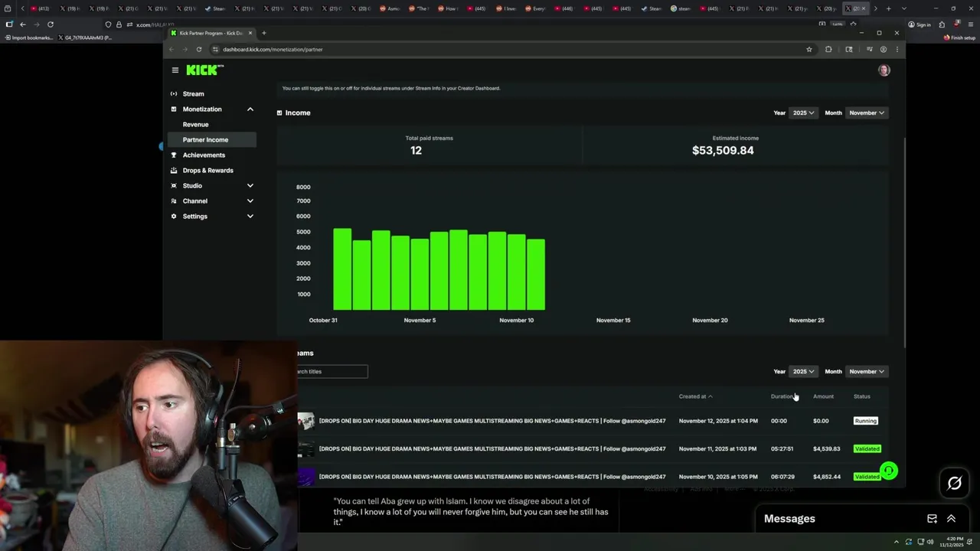The height and width of the screenshot is (551, 980).
Task: Open the Extensions puzzle icon in Kick window
Action: pyautogui.click(x=828, y=50)
